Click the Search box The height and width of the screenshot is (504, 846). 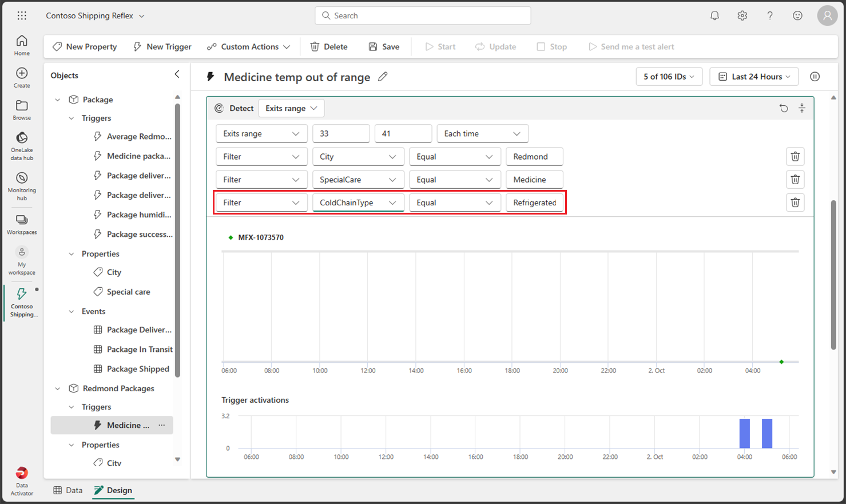coord(423,15)
